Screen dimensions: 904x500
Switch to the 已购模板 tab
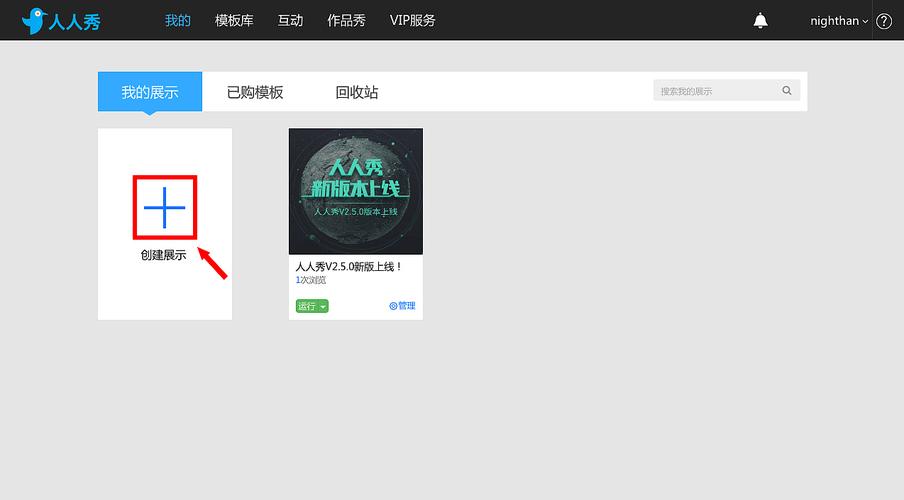255,92
